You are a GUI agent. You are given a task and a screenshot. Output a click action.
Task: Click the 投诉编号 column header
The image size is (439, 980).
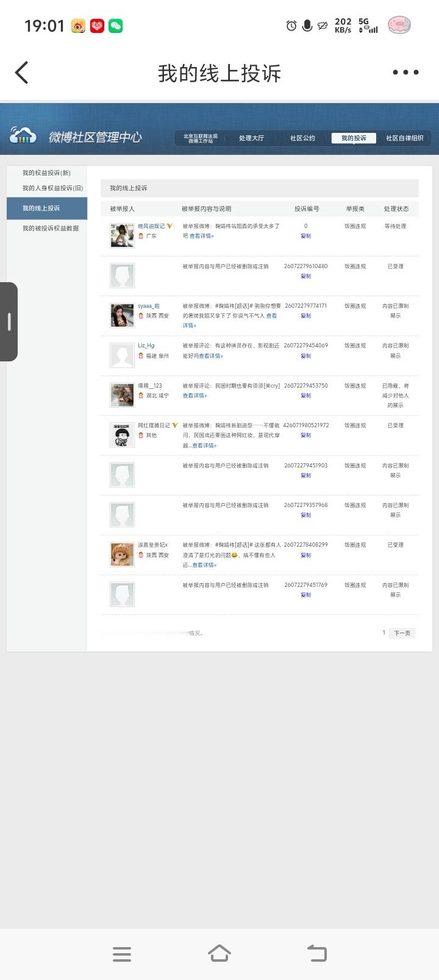coord(307,208)
